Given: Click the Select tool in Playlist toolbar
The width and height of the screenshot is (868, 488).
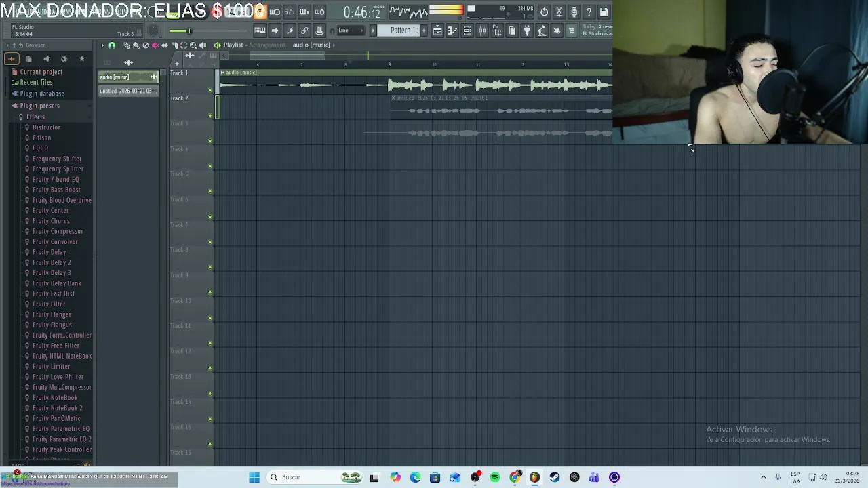Looking at the screenshot, I should [183, 45].
